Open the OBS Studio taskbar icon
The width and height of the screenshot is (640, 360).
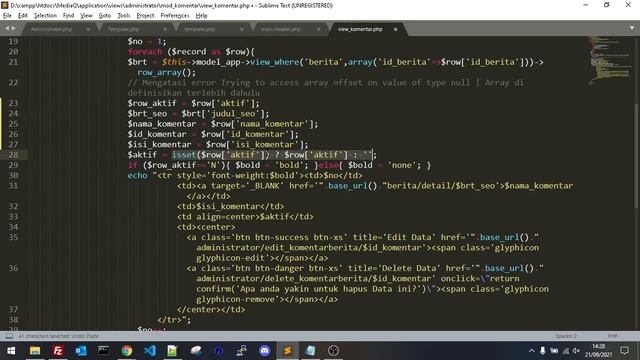pyautogui.click(x=333, y=351)
